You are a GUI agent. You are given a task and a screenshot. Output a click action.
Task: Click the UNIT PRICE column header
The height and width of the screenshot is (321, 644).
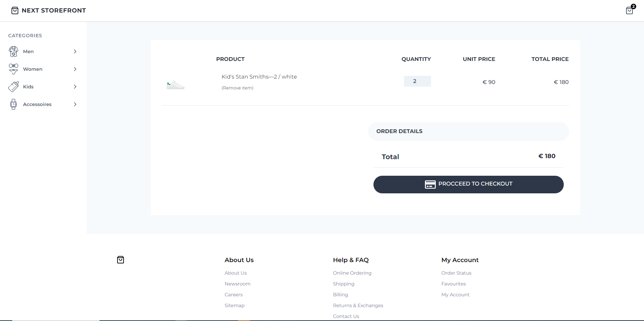(479, 59)
